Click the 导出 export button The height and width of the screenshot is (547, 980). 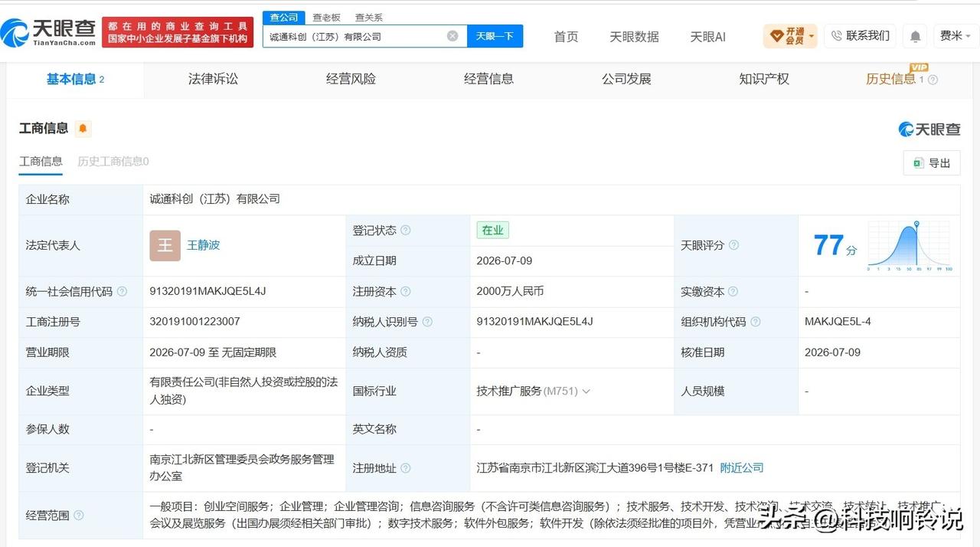click(931, 163)
